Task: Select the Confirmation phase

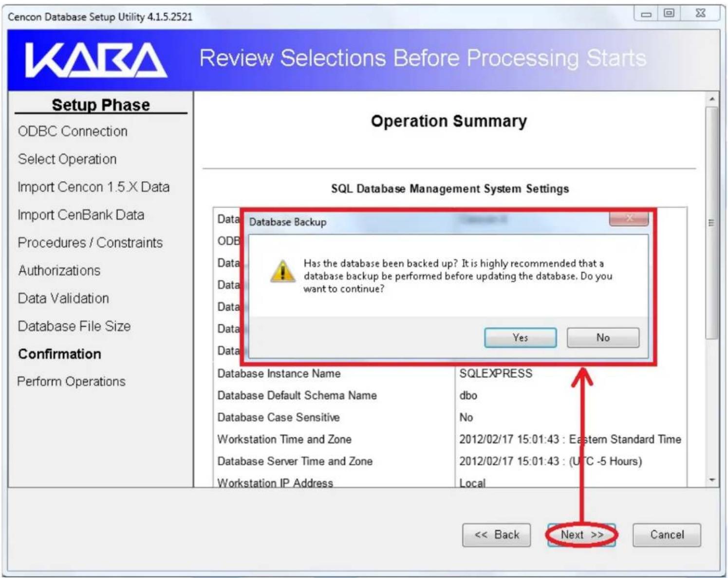Action: (x=59, y=354)
